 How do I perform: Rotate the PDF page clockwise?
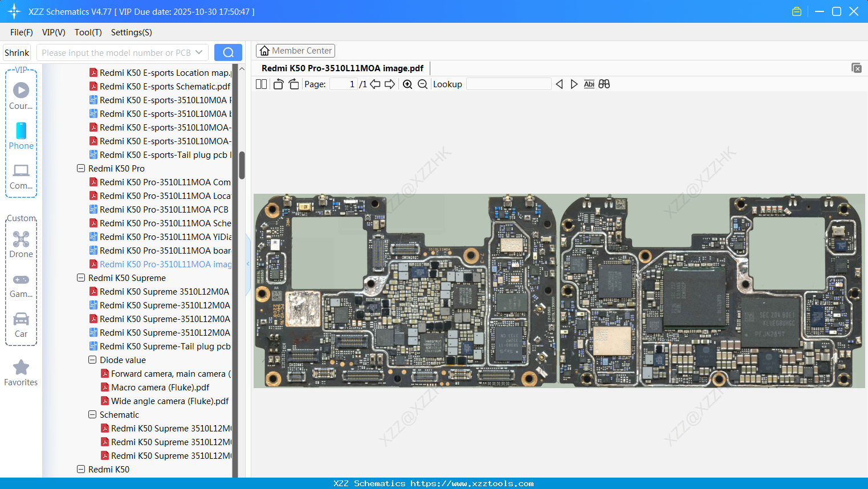click(x=293, y=84)
